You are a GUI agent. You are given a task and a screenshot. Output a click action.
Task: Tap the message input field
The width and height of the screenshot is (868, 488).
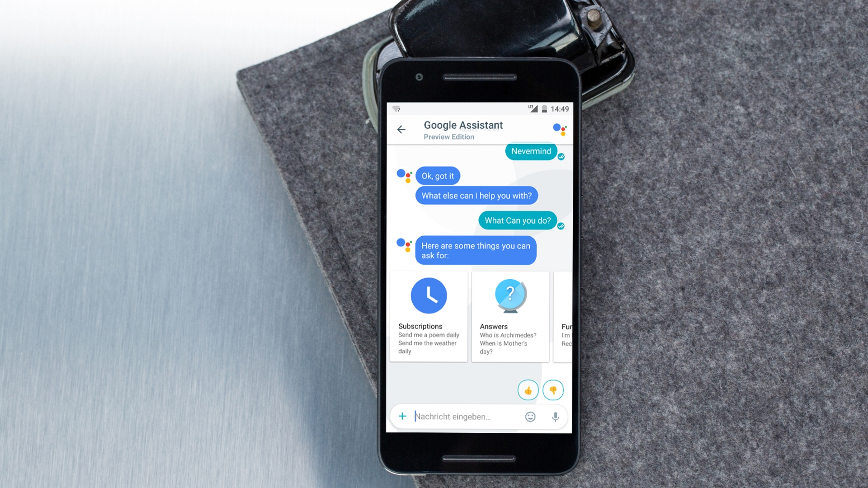[x=471, y=416]
